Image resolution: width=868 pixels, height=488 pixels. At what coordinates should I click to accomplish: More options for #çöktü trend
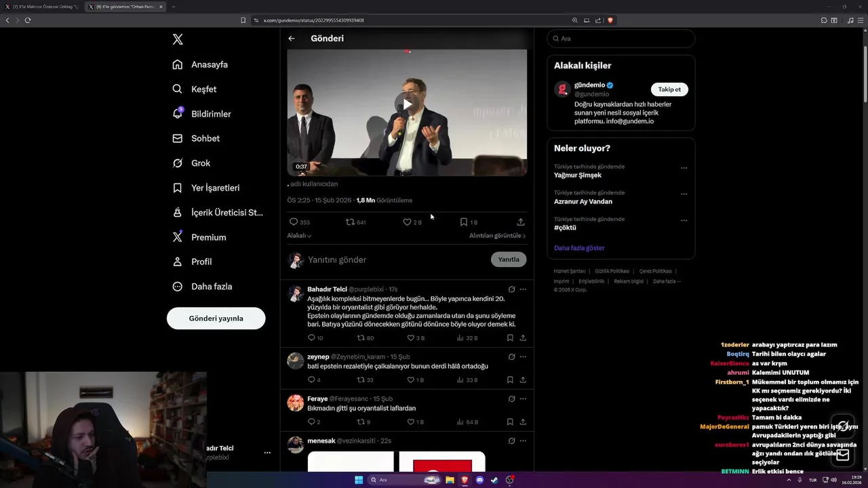coord(684,220)
